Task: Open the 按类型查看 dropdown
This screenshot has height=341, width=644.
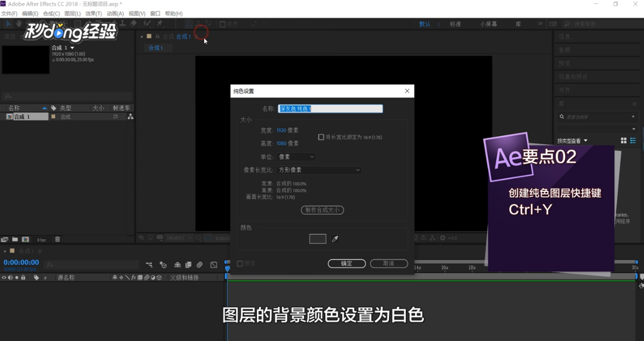Action: click(x=572, y=141)
